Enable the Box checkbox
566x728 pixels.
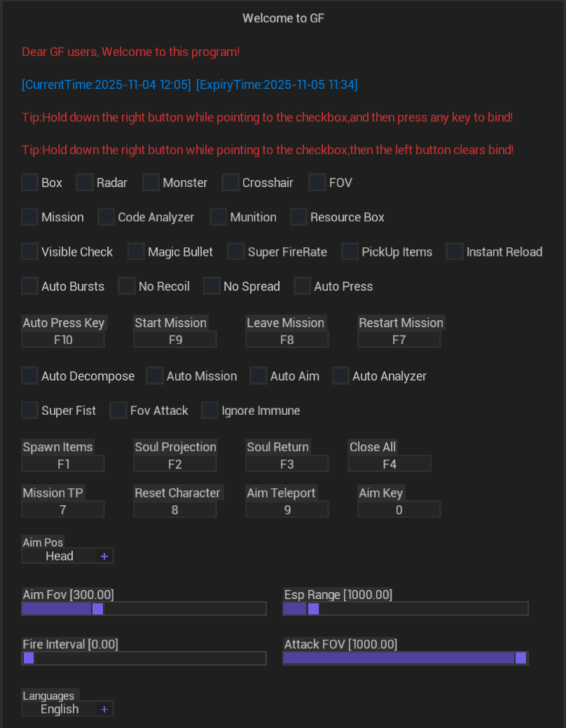(29, 183)
